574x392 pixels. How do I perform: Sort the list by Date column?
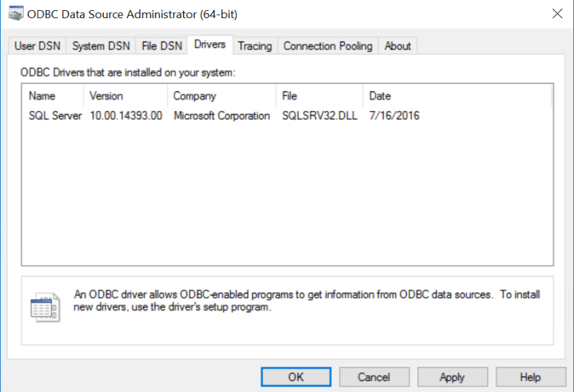tap(457, 96)
